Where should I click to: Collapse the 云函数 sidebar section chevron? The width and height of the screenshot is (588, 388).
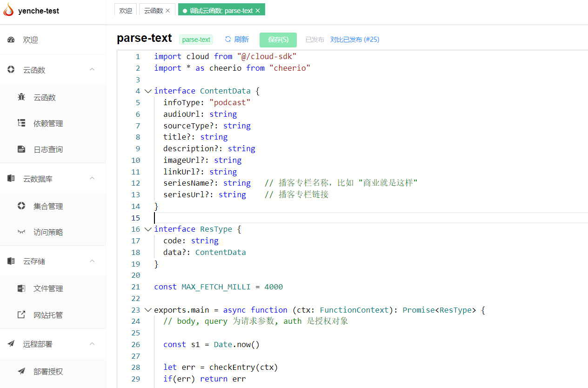pos(92,69)
